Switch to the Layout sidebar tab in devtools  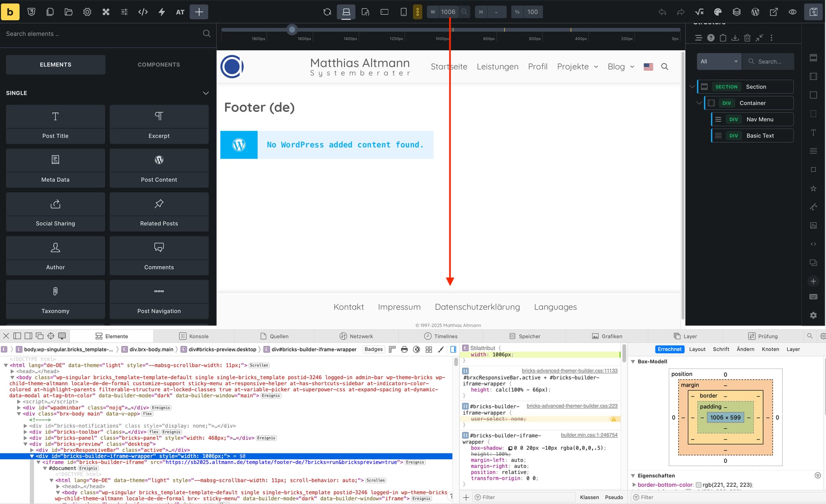[x=697, y=349]
